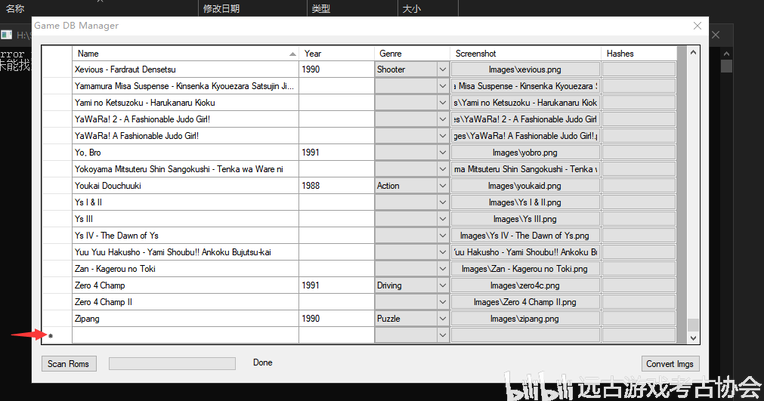Select the row header of the Xevious row
Viewport: 764px width, 401px height.
[x=57, y=70]
